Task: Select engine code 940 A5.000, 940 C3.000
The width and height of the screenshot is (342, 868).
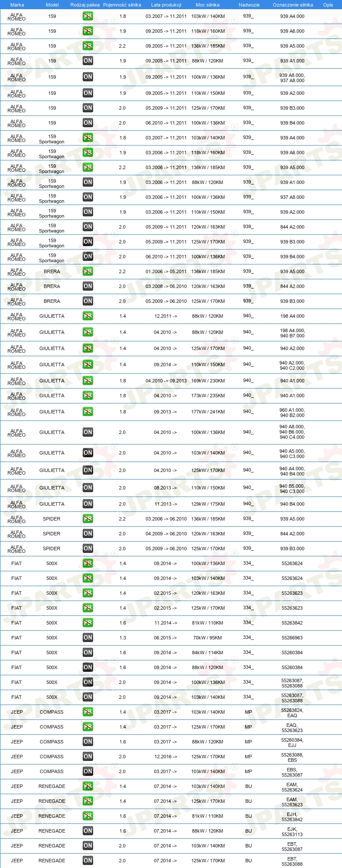Action: (x=292, y=454)
